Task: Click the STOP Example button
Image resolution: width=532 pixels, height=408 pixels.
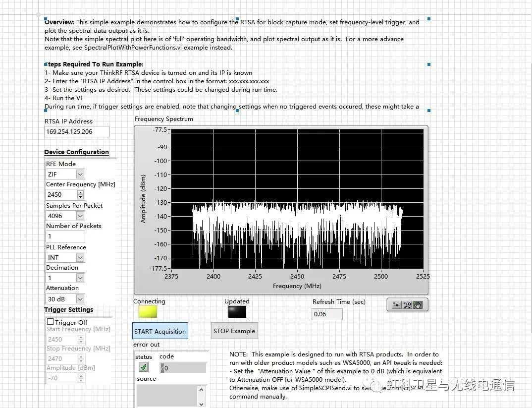Action: (234, 331)
